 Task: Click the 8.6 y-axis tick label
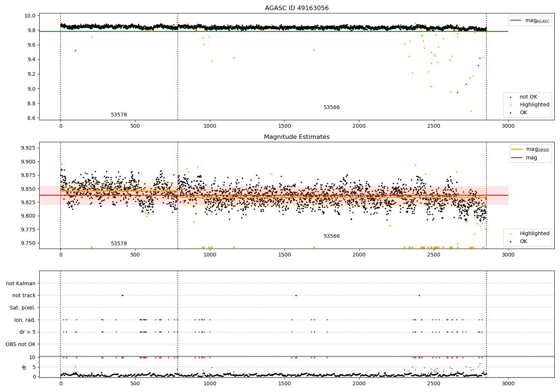pyautogui.click(x=31, y=118)
